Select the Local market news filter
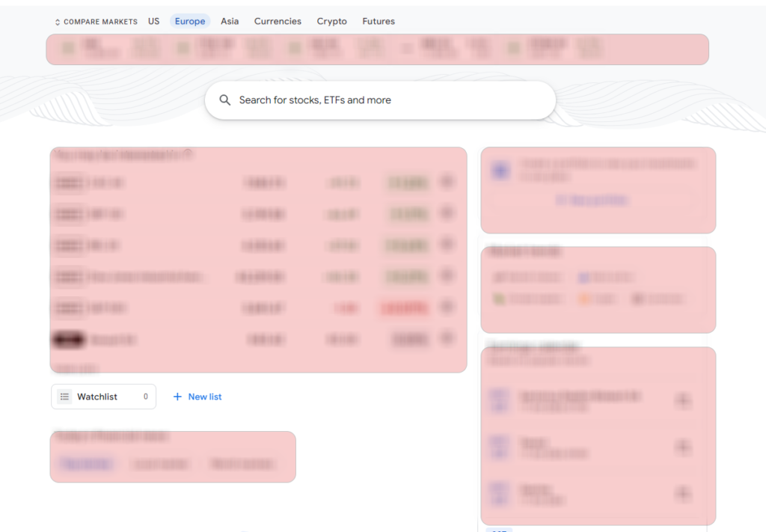The width and height of the screenshot is (766, 532). pyautogui.click(x=160, y=464)
